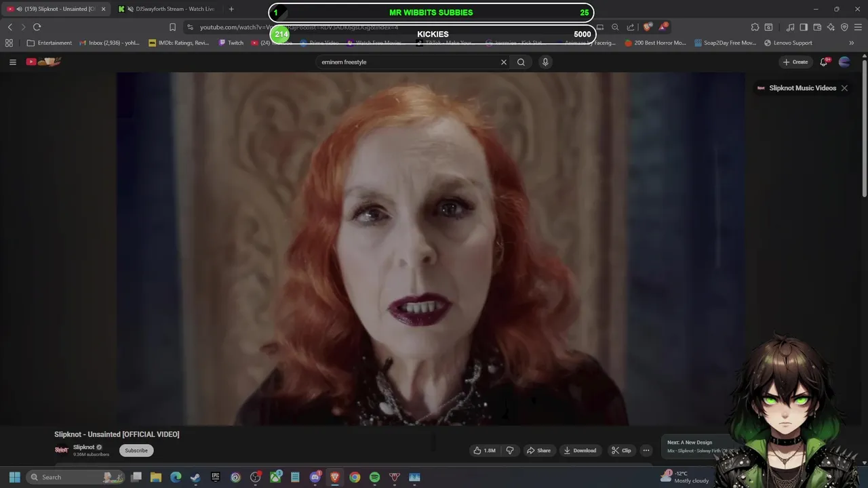Open Discord from the taskbar
868x488 pixels.
(x=315, y=477)
